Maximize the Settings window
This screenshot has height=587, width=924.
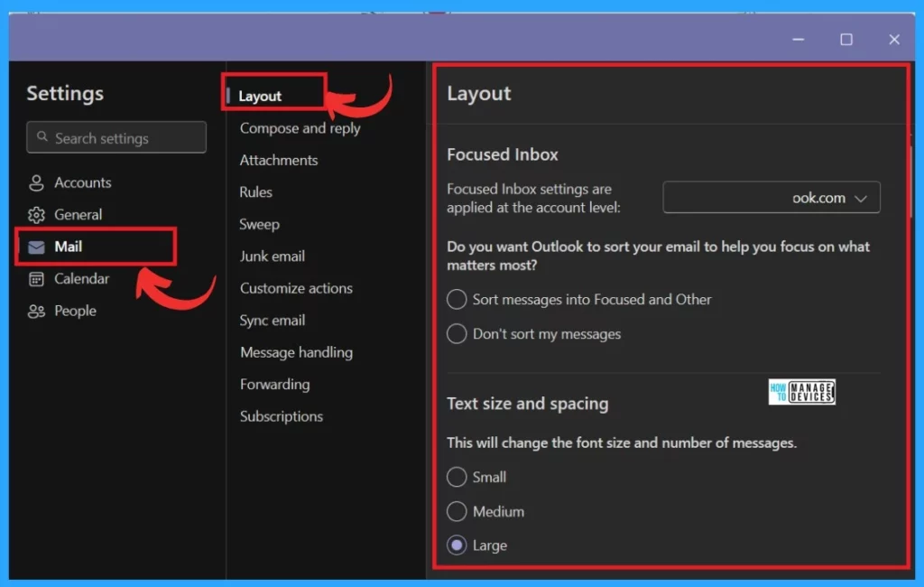(x=846, y=40)
